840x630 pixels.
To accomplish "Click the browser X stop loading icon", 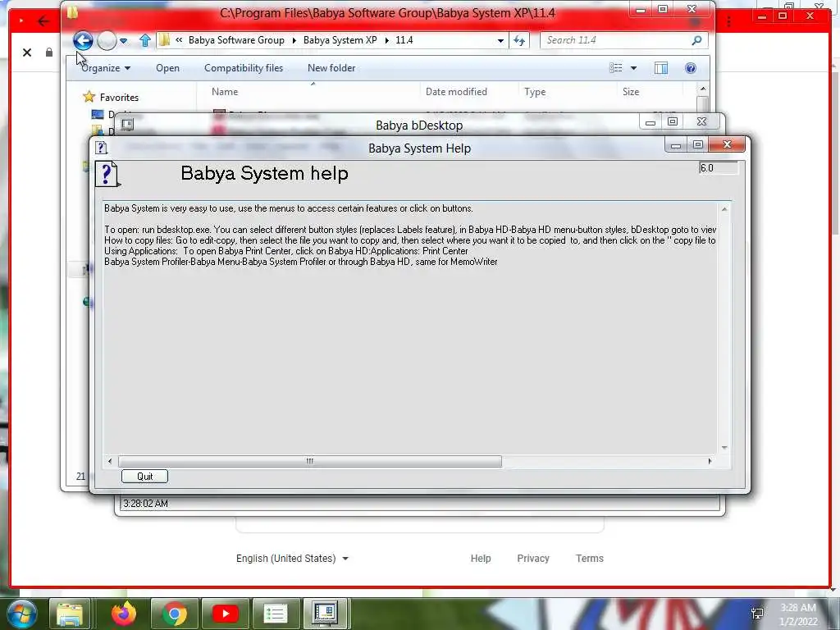I will click(27, 52).
